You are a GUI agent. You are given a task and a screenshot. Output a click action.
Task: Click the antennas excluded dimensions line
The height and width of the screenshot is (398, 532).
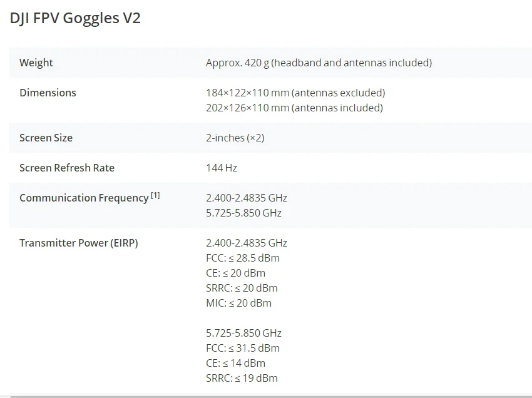[295, 93]
